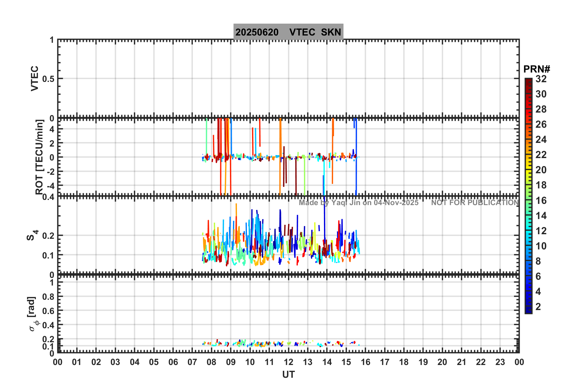Click the 'UT' x-axis label

coord(288,375)
